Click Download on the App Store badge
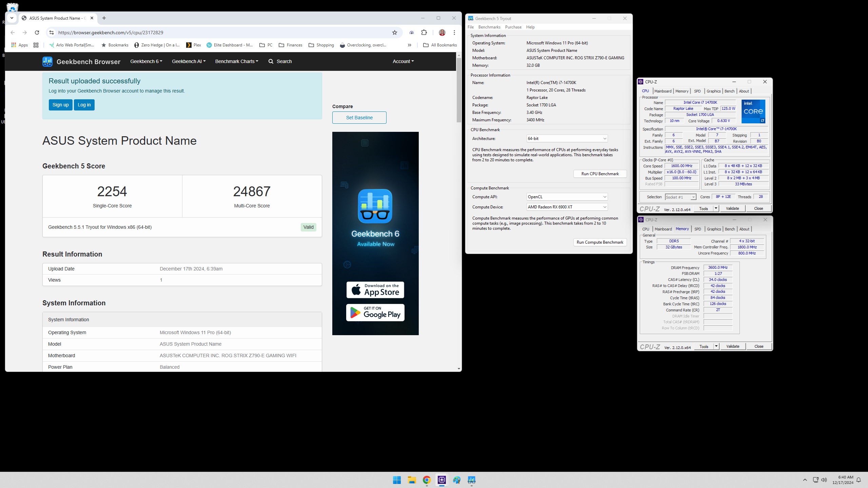Viewport: 868px width, 488px height. [x=375, y=290]
